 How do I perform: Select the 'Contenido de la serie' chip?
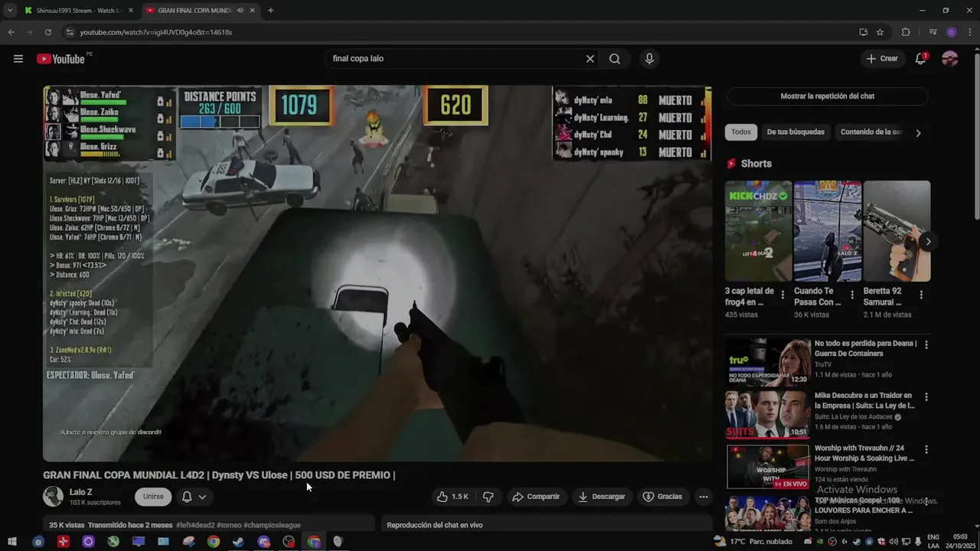point(871,132)
